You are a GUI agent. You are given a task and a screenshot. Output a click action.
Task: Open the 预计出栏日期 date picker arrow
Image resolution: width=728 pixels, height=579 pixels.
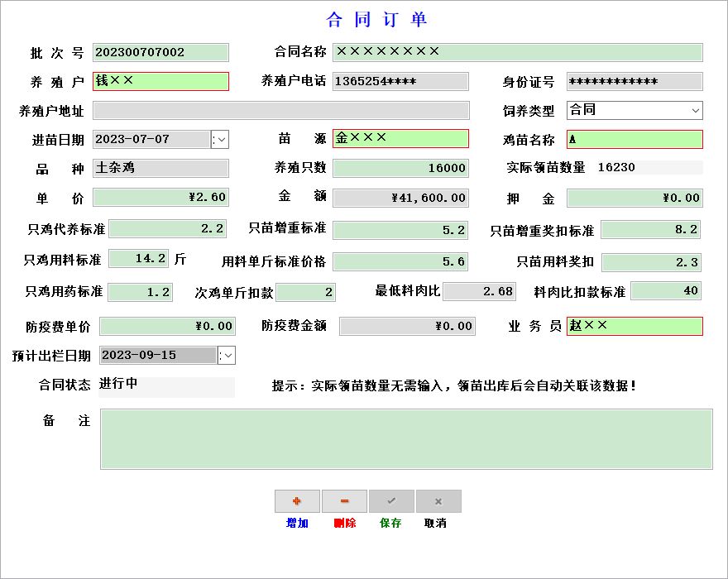(x=227, y=356)
